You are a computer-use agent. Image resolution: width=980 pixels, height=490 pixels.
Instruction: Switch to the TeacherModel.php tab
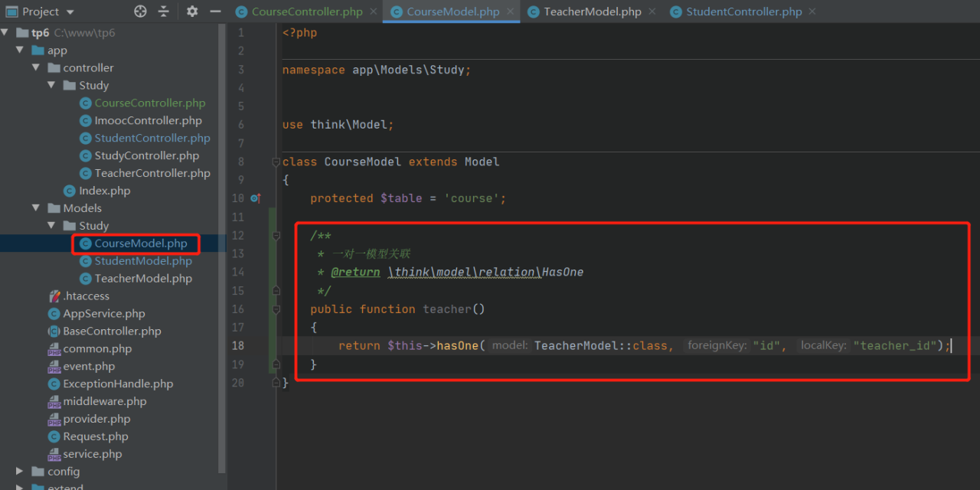click(592, 11)
